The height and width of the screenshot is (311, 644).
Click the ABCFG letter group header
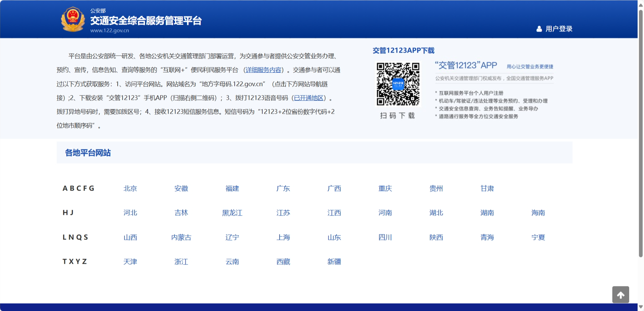click(x=79, y=188)
